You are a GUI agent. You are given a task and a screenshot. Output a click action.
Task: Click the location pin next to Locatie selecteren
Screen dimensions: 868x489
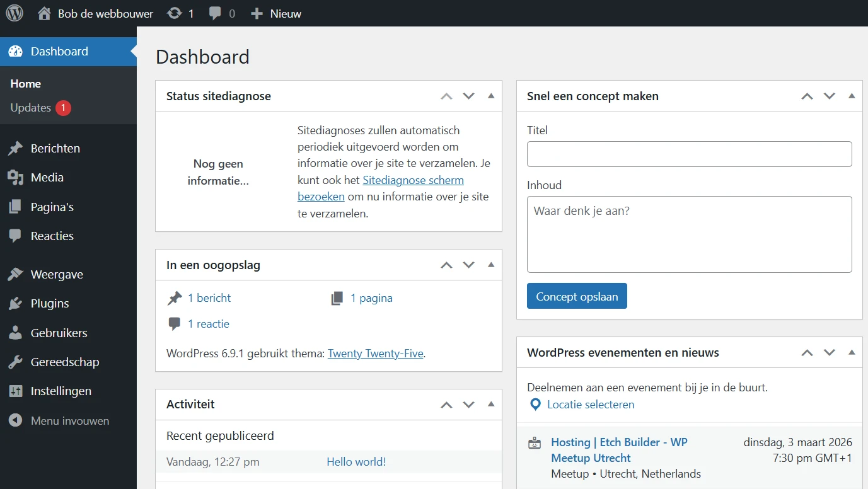535,405
